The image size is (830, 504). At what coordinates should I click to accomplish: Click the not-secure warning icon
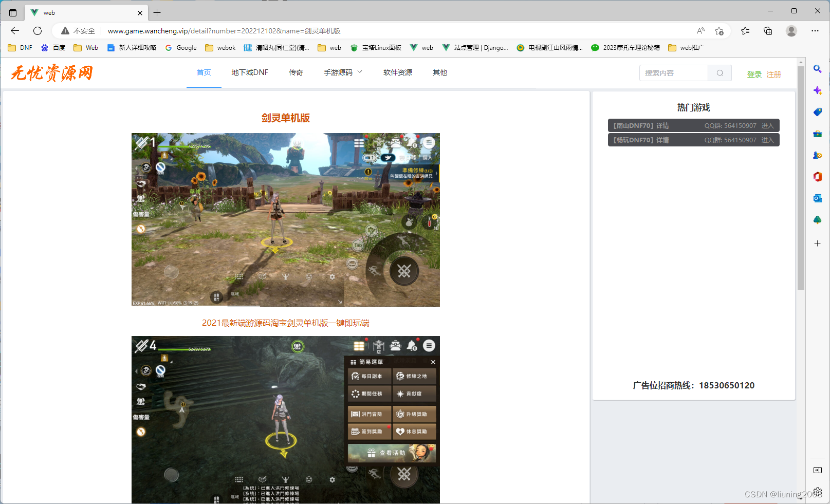[x=65, y=31]
